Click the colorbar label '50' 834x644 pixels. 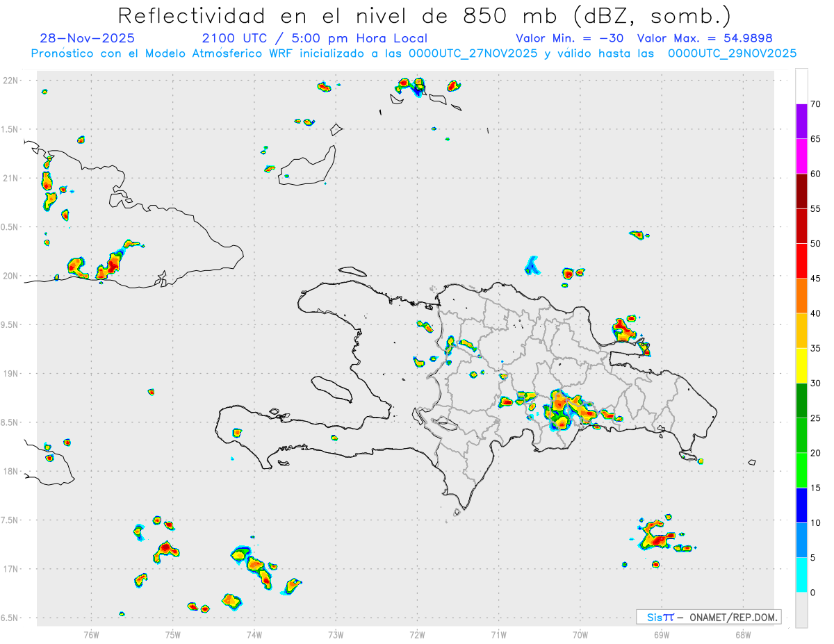[816, 244]
